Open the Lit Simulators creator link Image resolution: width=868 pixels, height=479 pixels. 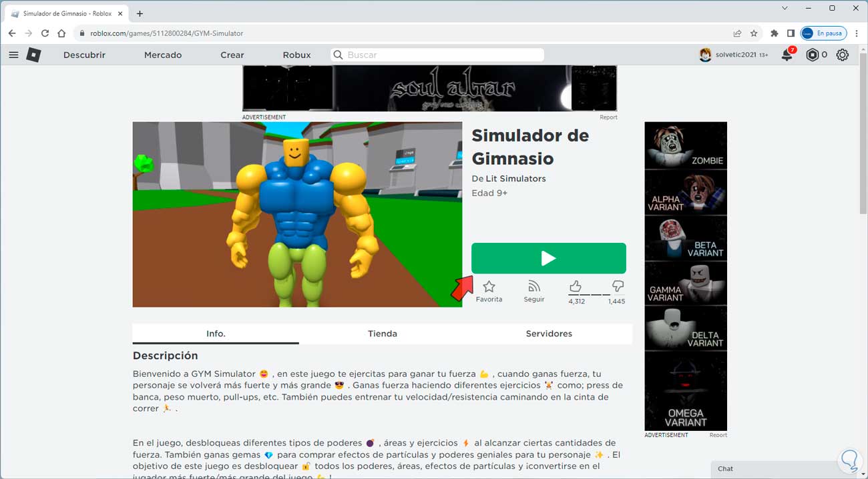515,179
